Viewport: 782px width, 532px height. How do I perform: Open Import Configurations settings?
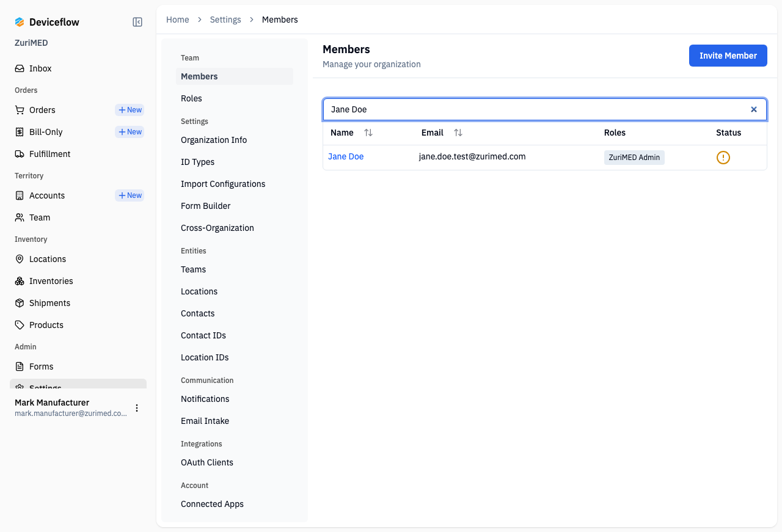235,184
